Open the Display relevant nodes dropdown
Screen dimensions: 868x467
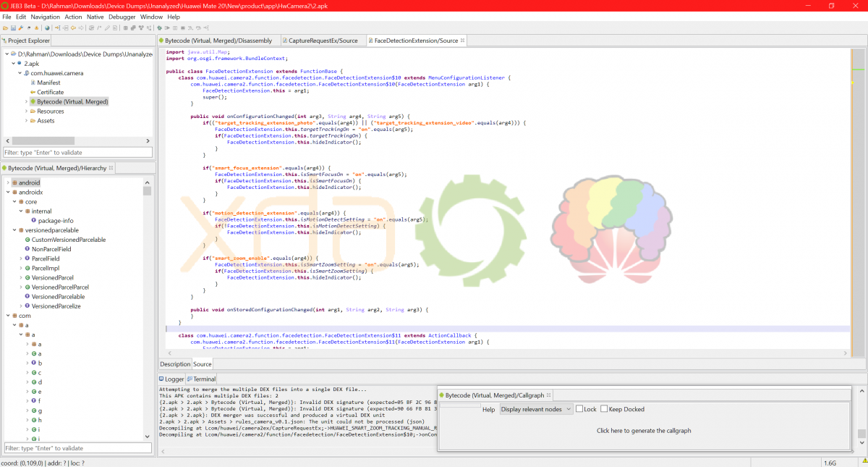tap(535, 409)
